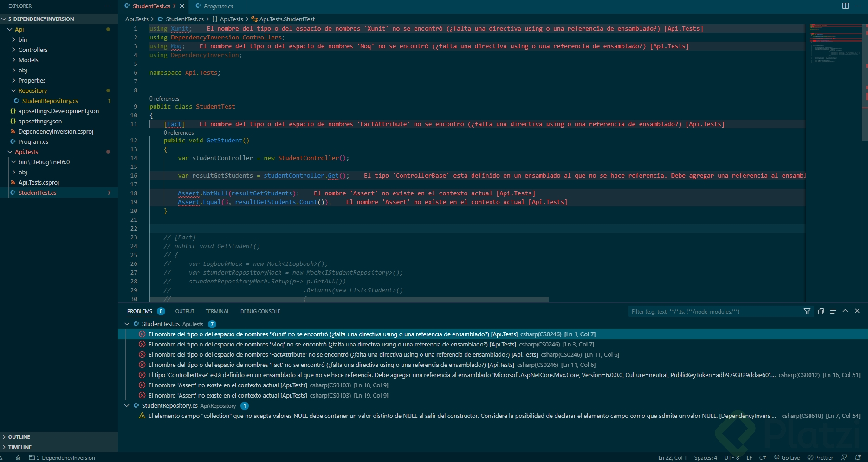Open editor more actions ellipsis icon

coord(857,6)
